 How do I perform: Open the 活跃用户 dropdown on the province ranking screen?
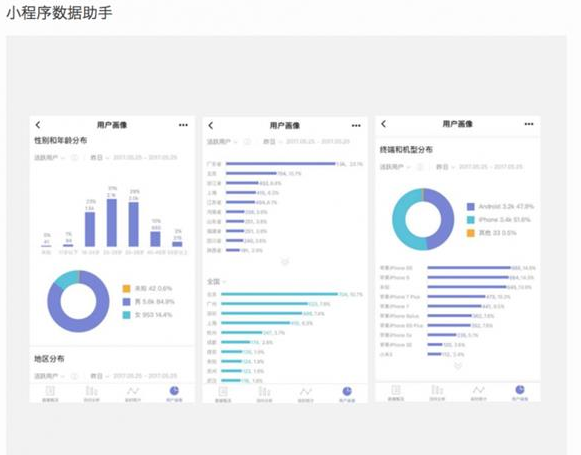tap(222, 142)
